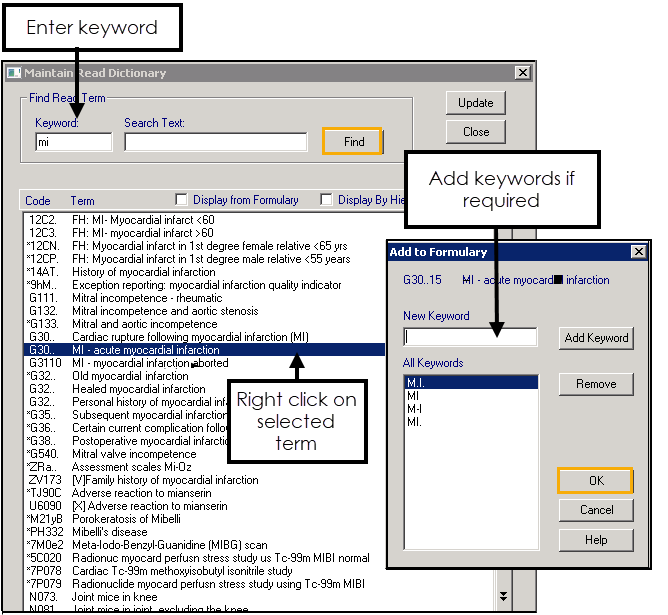Click the Search Text input field
This screenshot has height=615, width=668.
pyautogui.click(x=215, y=142)
